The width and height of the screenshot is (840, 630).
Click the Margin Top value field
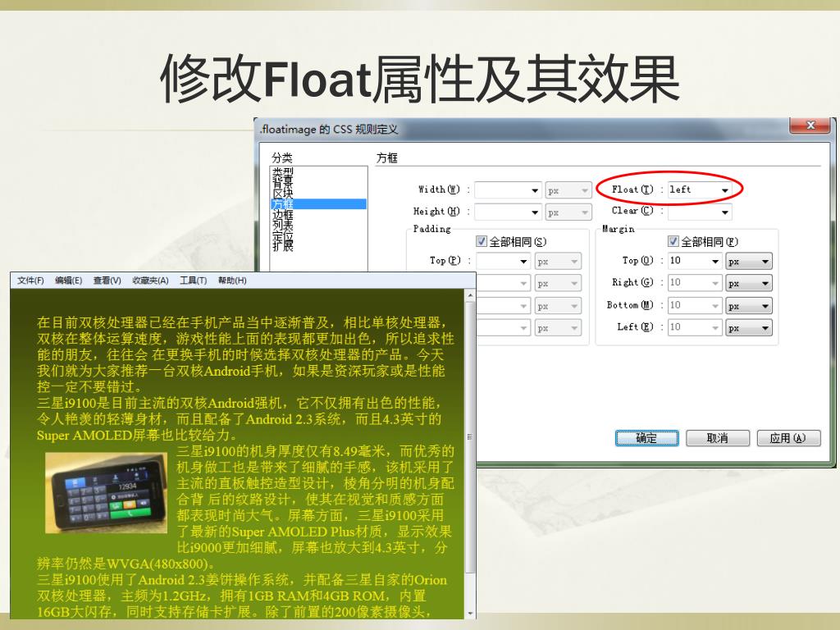(x=689, y=262)
